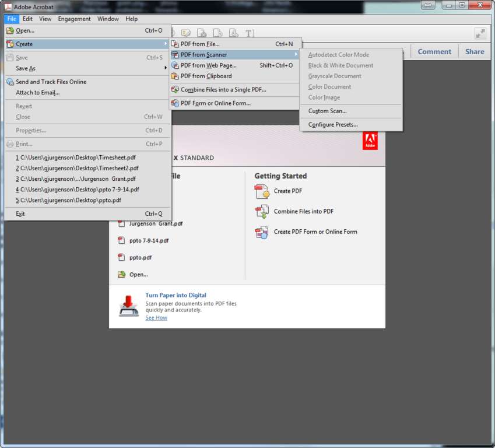Viewport: 495px width, 448px height.
Task: Click the scanner Turn Paper into Digital icon
Action: (129, 306)
